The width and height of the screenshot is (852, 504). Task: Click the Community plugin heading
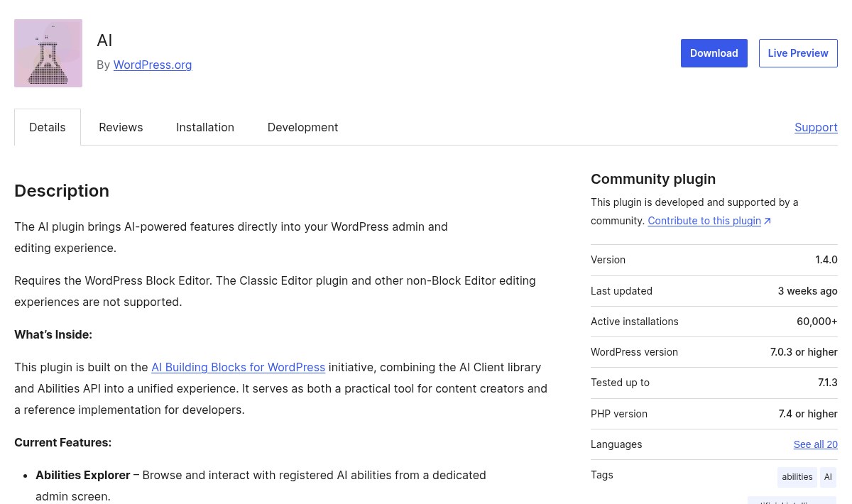click(653, 179)
